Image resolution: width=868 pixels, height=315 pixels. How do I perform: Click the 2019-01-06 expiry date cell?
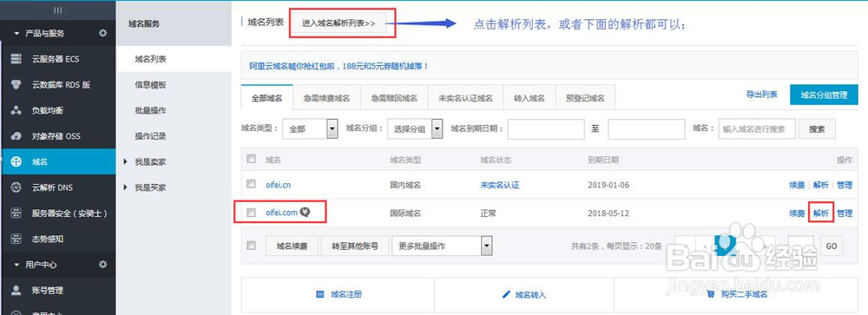click(608, 185)
